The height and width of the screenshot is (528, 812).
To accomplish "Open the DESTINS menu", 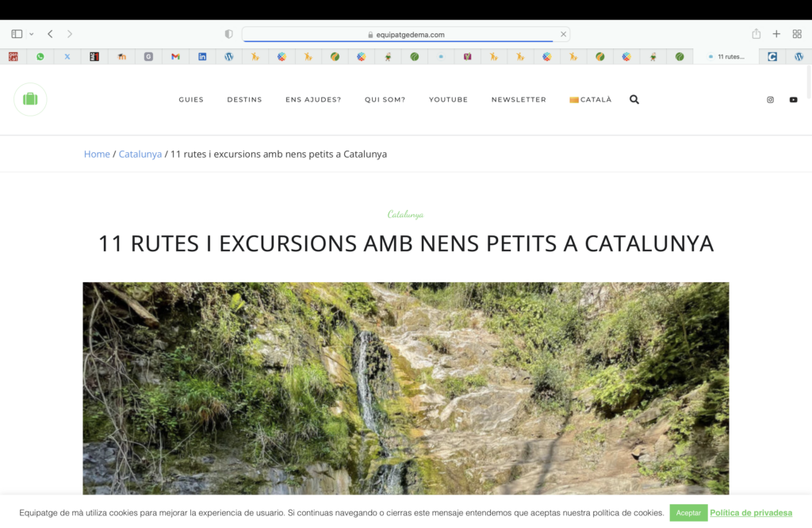I will pos(244,99).
